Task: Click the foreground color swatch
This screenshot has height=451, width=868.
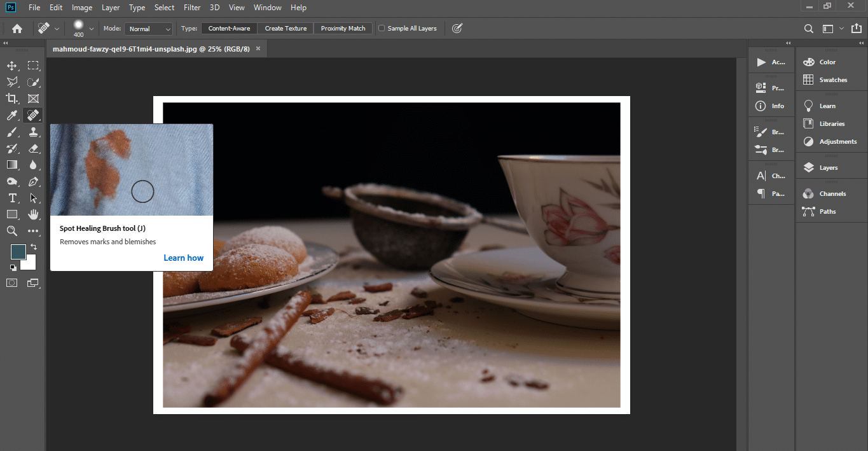Action: click(18, 251)
